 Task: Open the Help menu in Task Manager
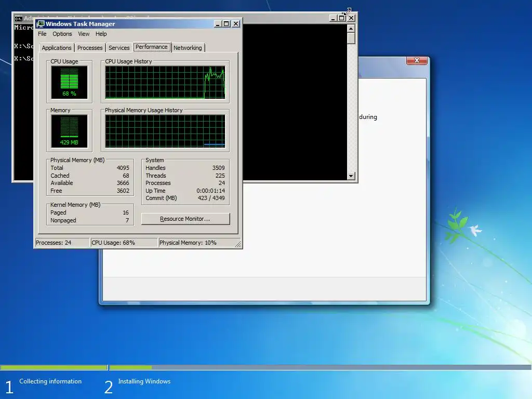[101, 34]
